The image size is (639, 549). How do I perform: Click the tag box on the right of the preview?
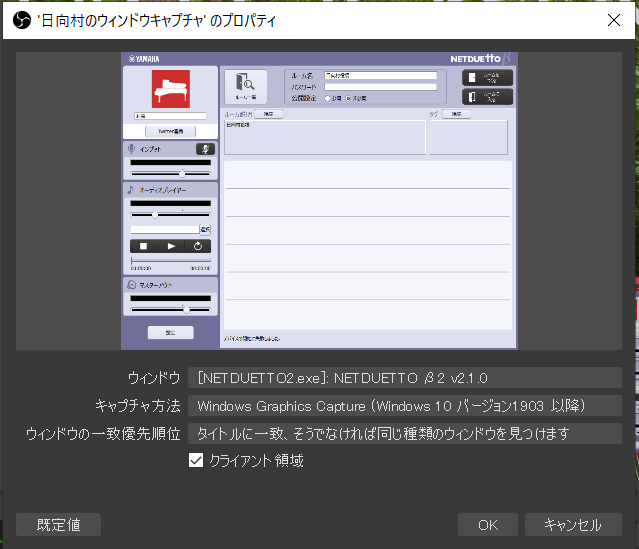(469, 137)
